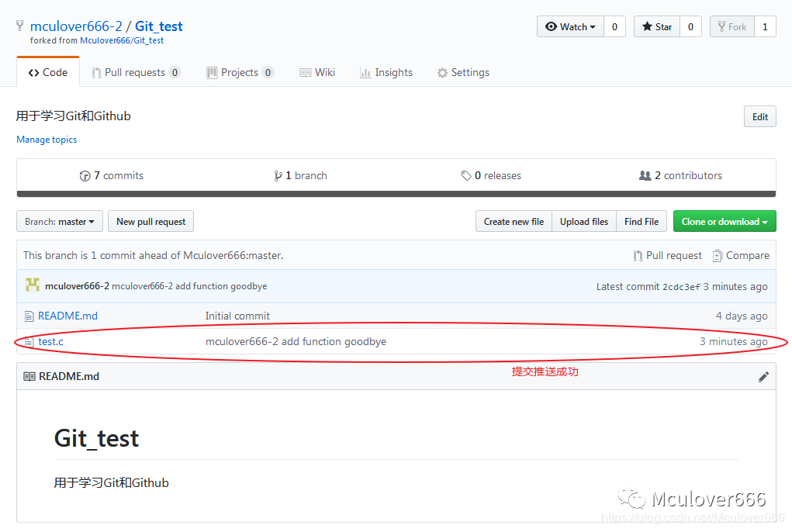Click the commits history clock icon

point(85,176)
